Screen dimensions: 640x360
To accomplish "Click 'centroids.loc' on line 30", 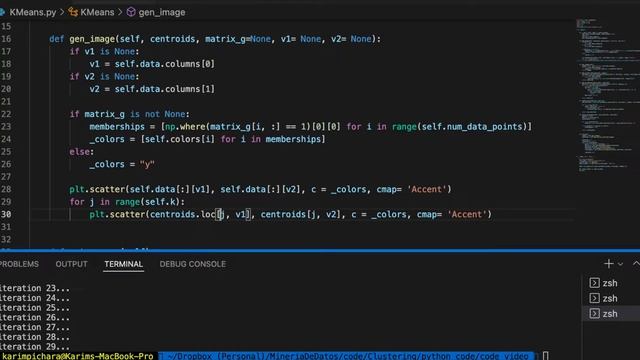I will coord(182,214).
